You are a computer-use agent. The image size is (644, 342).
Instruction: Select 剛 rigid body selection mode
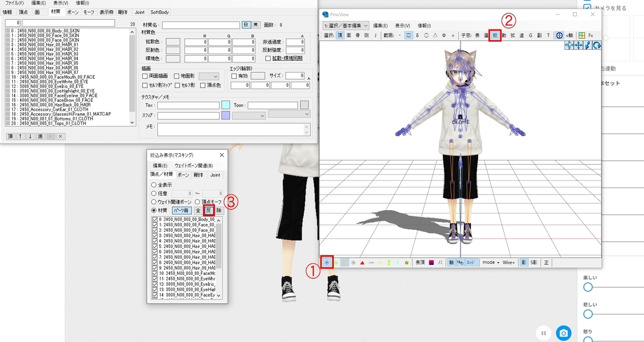click(367, 35)
